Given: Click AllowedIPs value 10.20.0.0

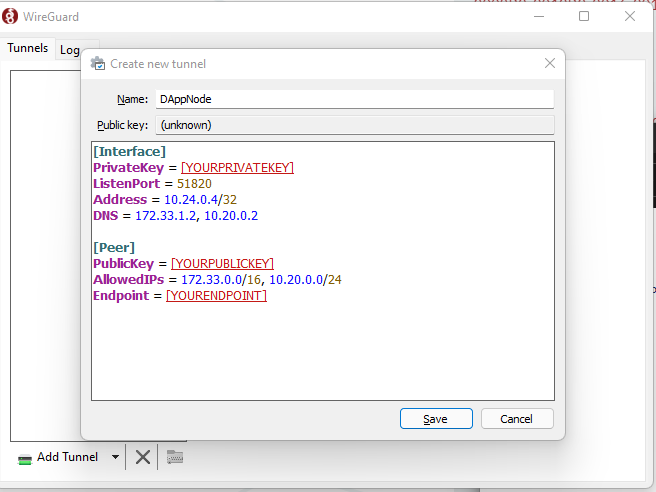Looking at the screenshot, I should click(x=296, y=279).
